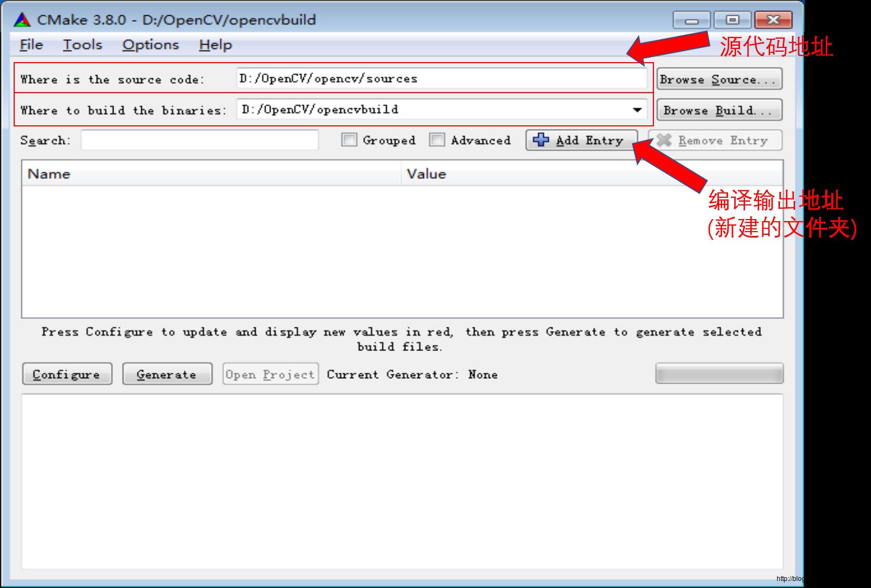The height and width of the screenshot is (588, 871).
Task: Click the Browse Source button
Action: pyautogui.click(x=719, y=79)
